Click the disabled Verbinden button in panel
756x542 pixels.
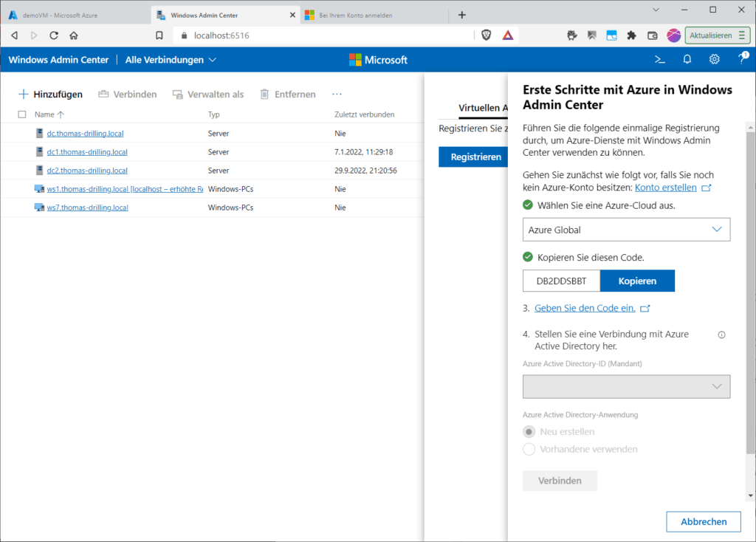coord(560,480)
